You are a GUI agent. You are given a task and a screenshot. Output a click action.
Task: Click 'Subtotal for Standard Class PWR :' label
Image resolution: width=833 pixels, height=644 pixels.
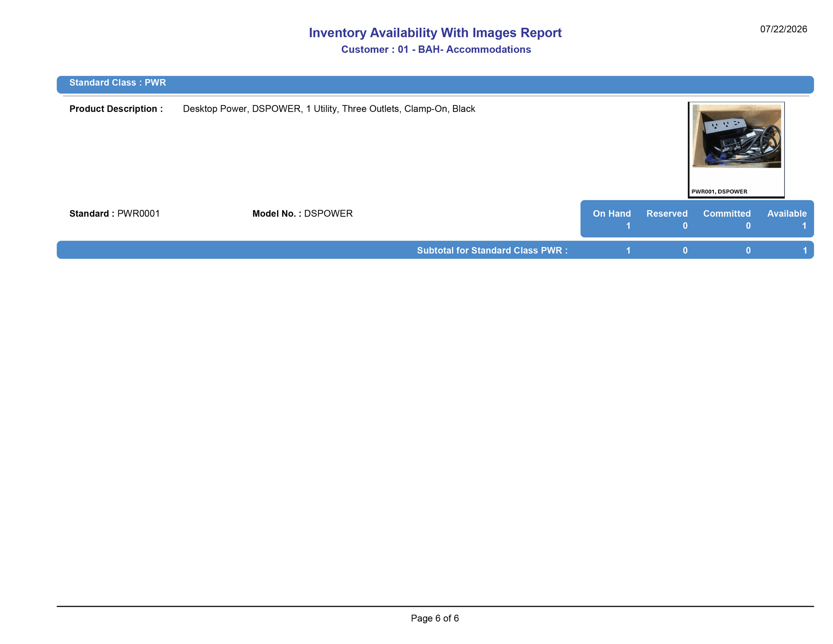click(x=492, y=250)
